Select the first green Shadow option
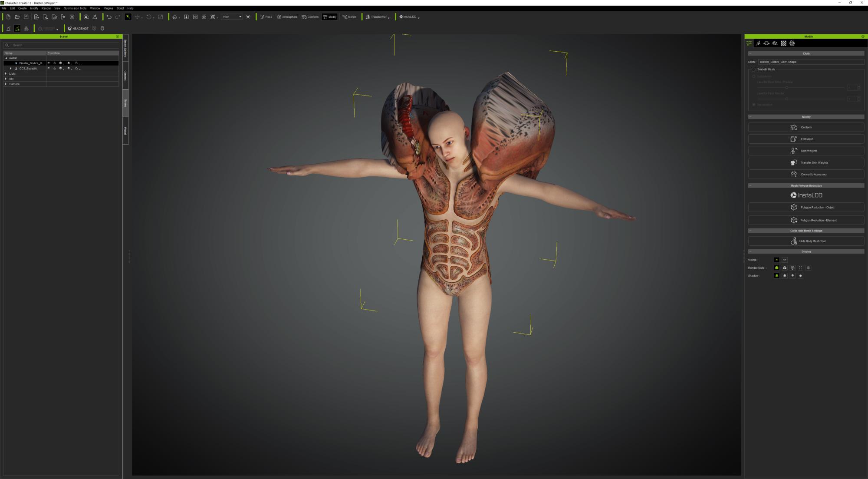Viewport: 868px width, 479px height. point(776,276)
